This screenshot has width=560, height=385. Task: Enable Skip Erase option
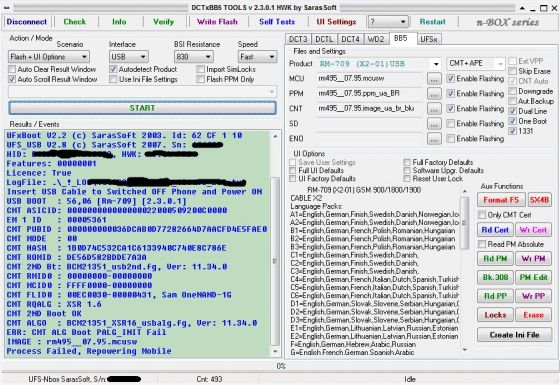[512, 71]
